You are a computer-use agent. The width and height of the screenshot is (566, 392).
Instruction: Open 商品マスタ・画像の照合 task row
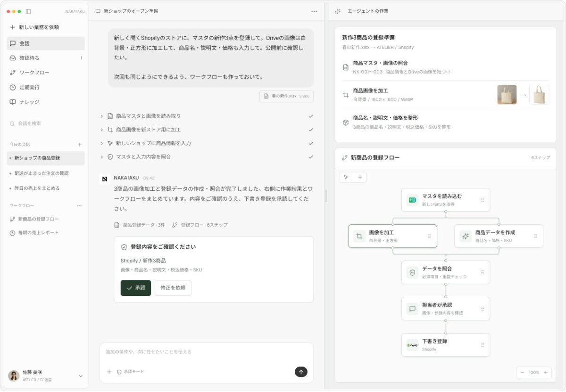(446, 67)
